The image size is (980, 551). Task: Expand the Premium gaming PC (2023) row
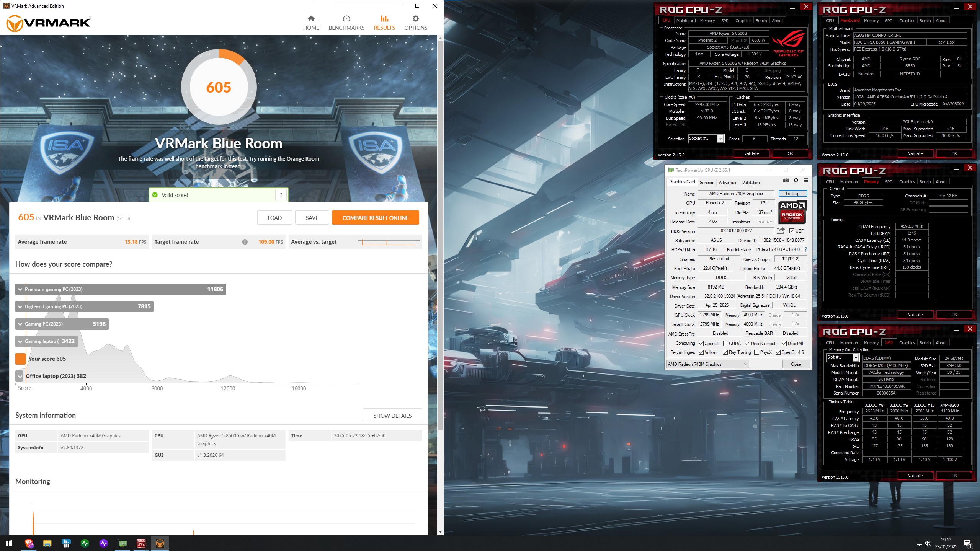(x=121, y=289)
